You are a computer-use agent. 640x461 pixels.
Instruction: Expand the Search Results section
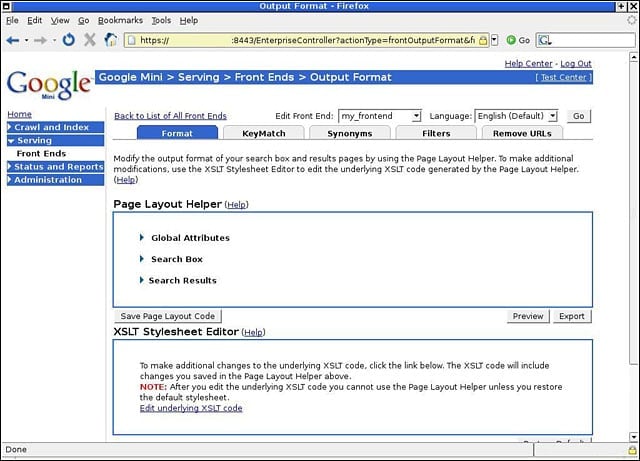point(142,280)
